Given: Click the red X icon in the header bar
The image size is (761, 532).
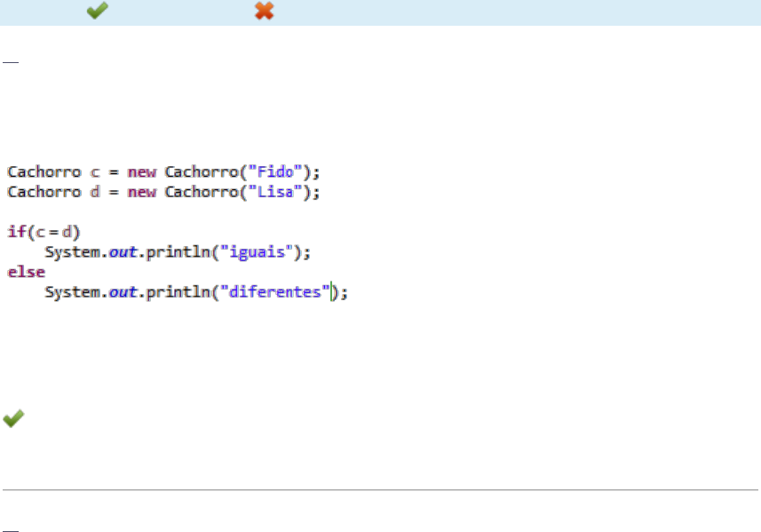Looking at the screenshot, I should click(x=264, y=11).
